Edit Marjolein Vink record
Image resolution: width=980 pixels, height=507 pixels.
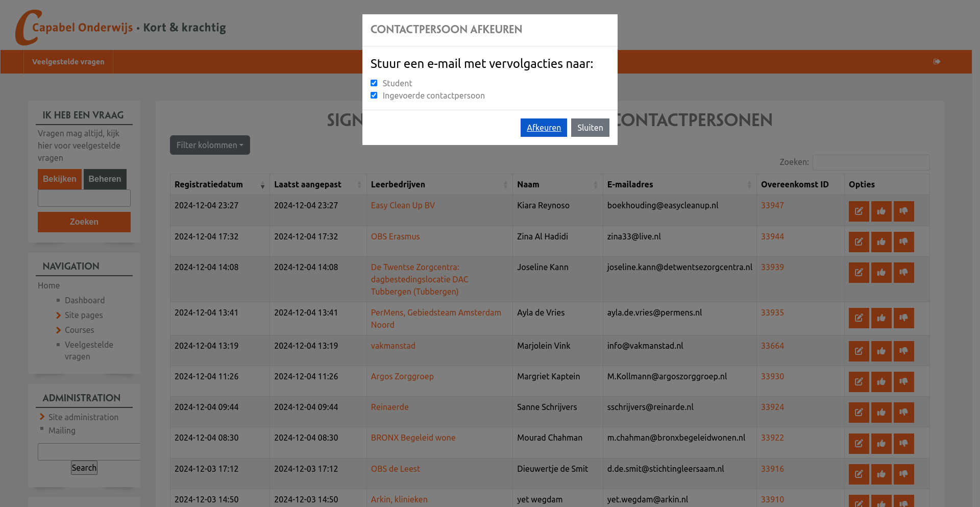(859, 351)
